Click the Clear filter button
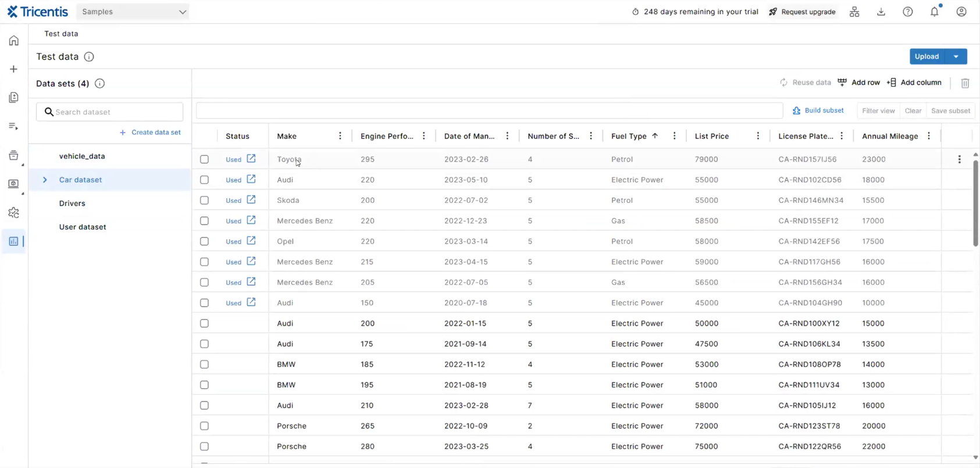This screenshot has width=980, height=468. (913, 111)
